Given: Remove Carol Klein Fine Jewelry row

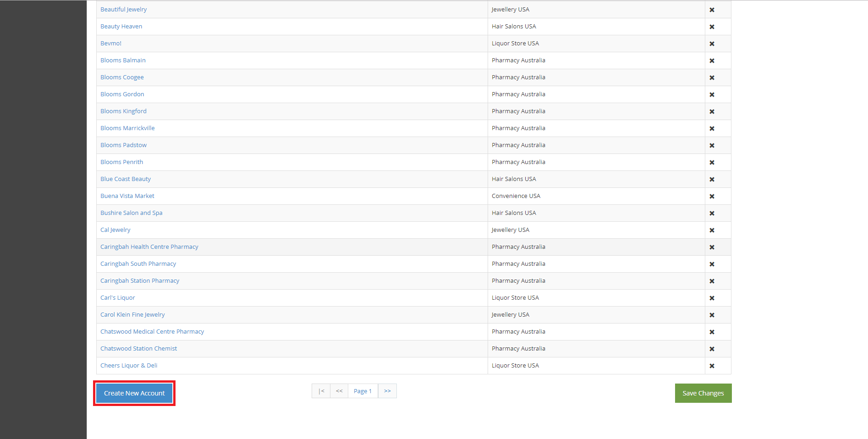Looking at the screenshot, I should (x=712, y=315).
